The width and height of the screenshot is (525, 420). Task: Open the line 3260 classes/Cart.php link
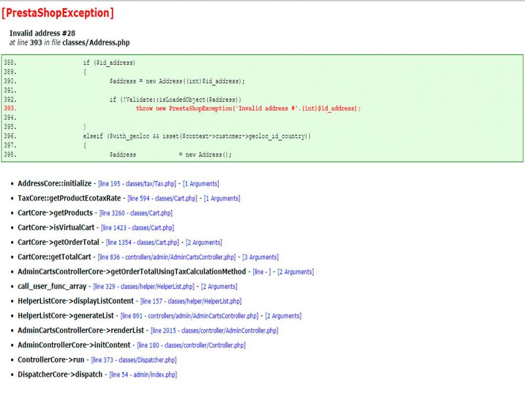click(x=136, y=213)
